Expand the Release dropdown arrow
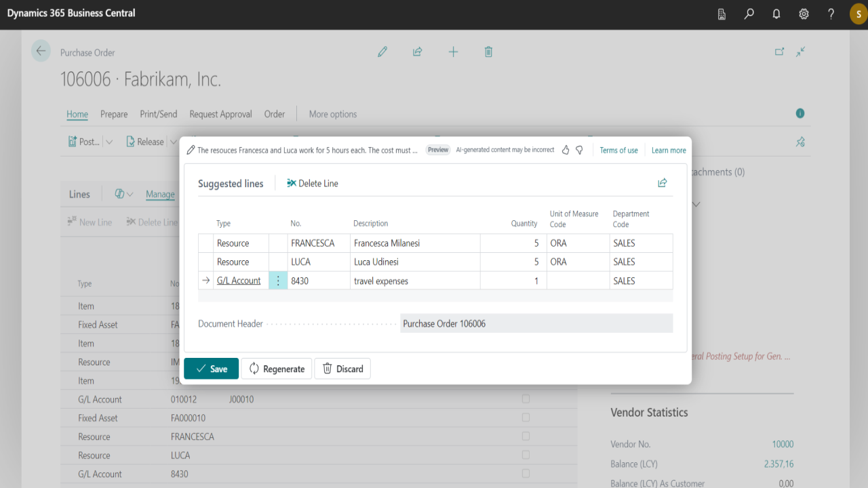The width and height of the screenshot is (868, 488). tap(174, 142)
